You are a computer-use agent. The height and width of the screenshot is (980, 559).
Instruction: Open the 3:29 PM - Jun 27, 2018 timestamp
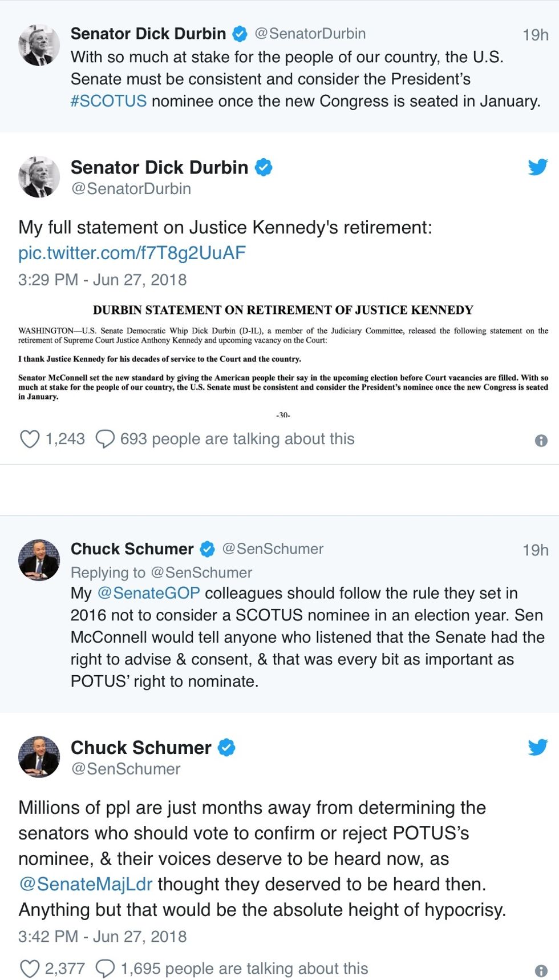[102, 280]
